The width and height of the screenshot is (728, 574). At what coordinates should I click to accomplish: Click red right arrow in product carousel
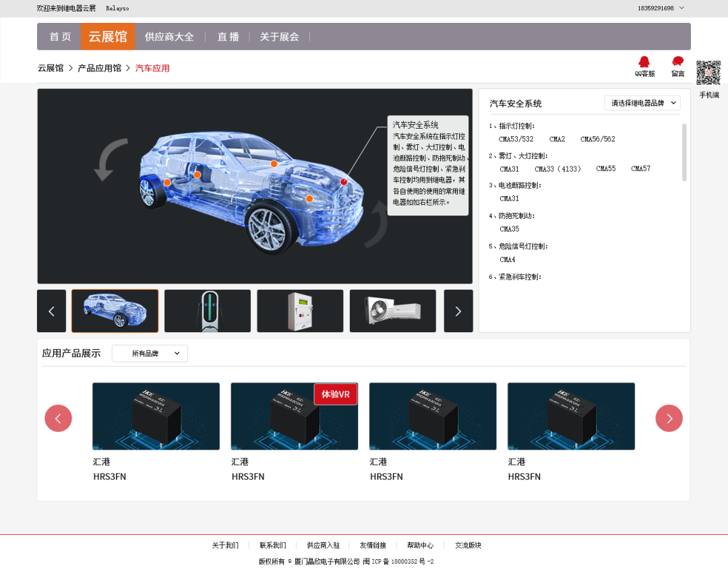[669, 418]
